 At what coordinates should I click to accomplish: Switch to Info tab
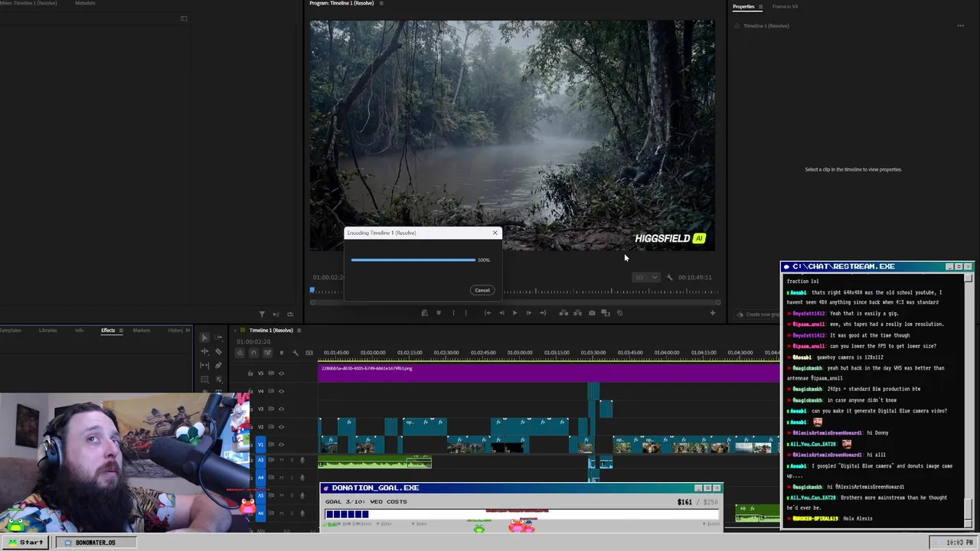(80, 330)
